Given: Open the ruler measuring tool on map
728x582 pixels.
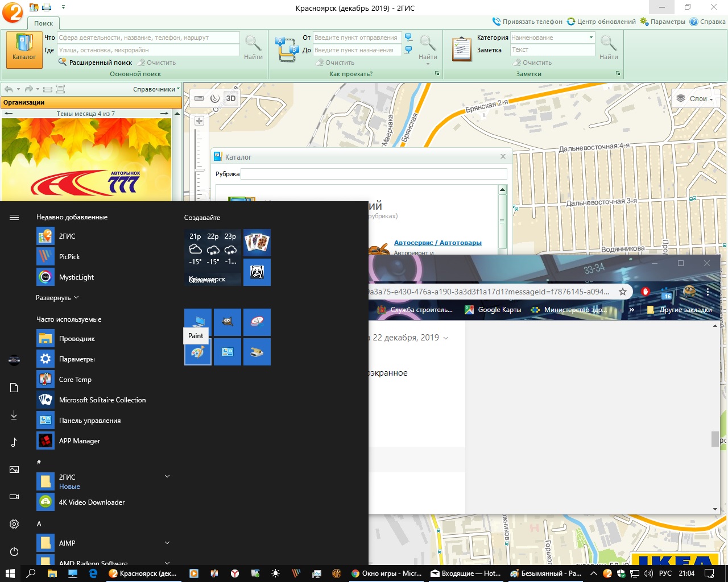Looking at the screenshot, I should point(198,98).
